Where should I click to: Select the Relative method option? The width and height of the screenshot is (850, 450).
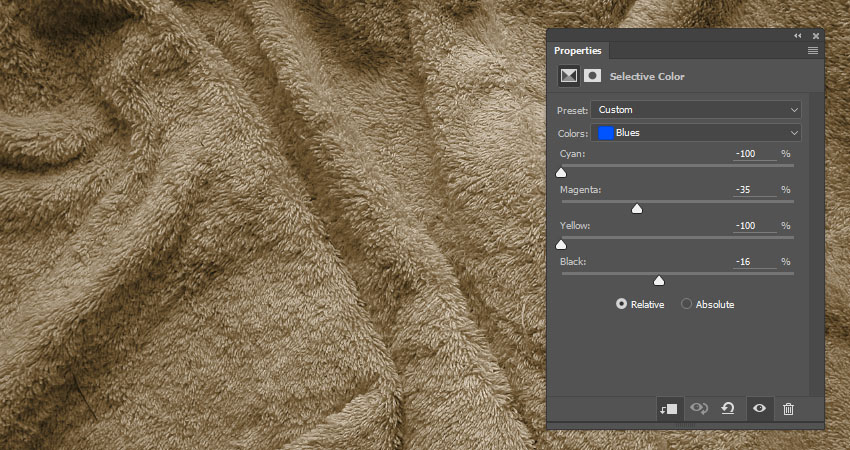tap(622, 304)
